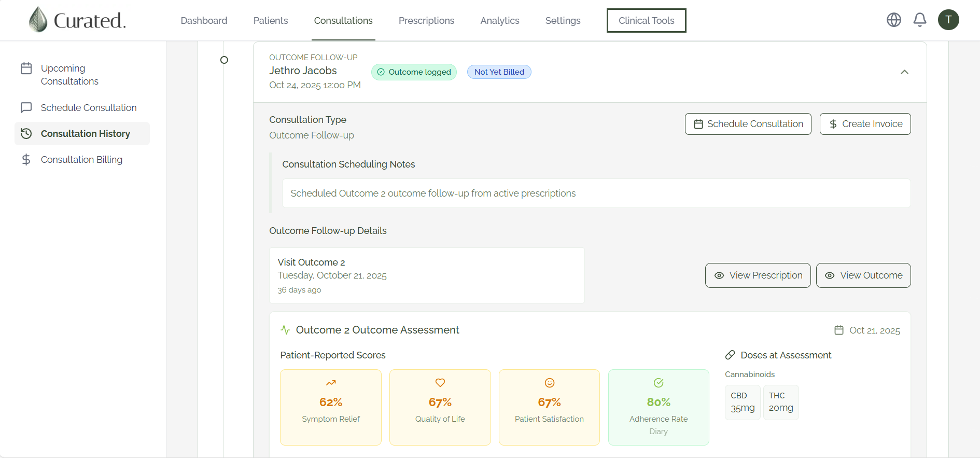Click the Upcoming Consultations calendar icon
The width and height of the screenshot is (980, 458).
click(26, 68)
